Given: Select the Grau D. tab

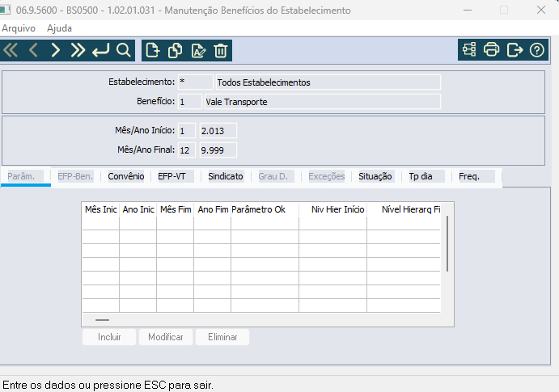Looking at the screenshot, I should tap(277, 176).
